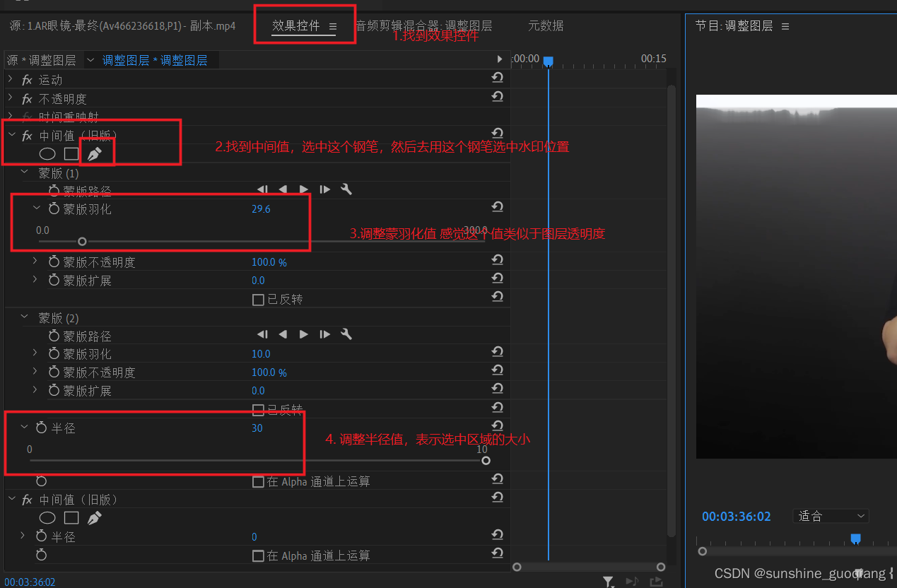Select the rectangle mask tool for 中间值
Image resolution: width=897 pixels, height=588 pixels.
coord(71,153)
